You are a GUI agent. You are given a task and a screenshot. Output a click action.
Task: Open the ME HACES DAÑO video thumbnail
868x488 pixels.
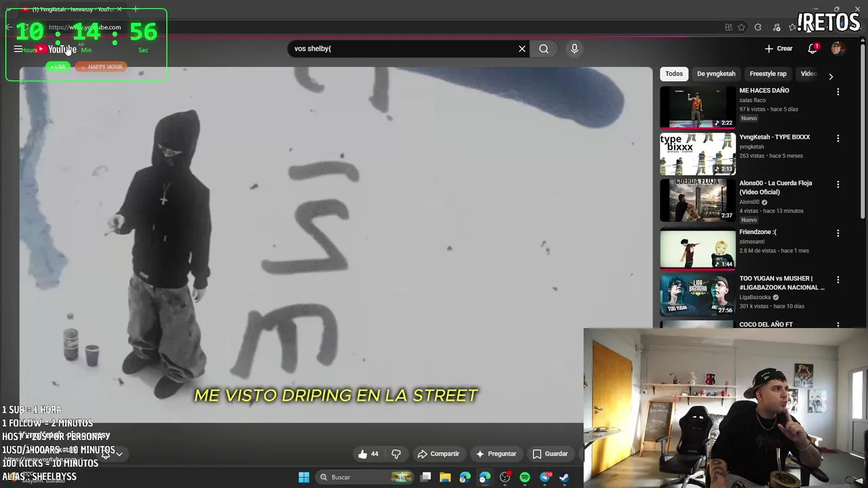[698, 107]
